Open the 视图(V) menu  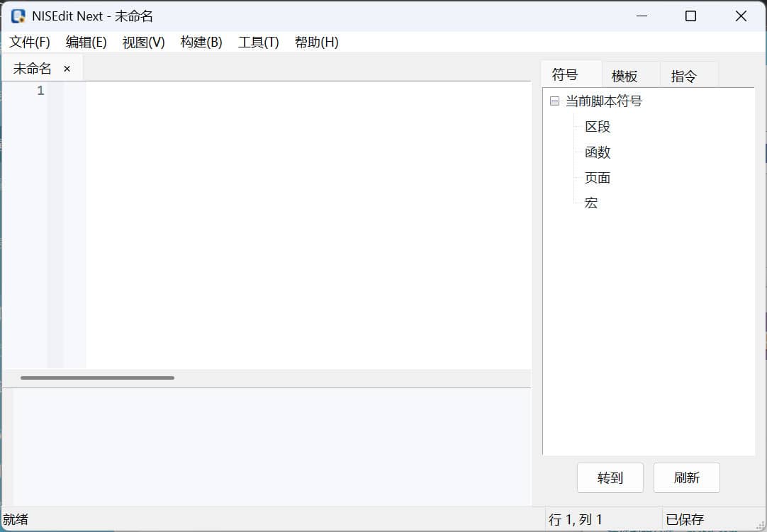143,43
